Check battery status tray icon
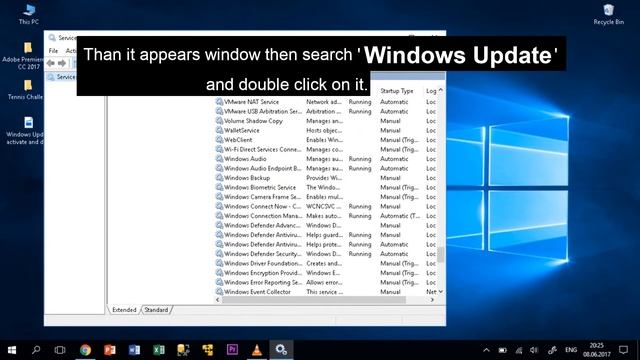 pyautogui.click(x=502, y=350)
